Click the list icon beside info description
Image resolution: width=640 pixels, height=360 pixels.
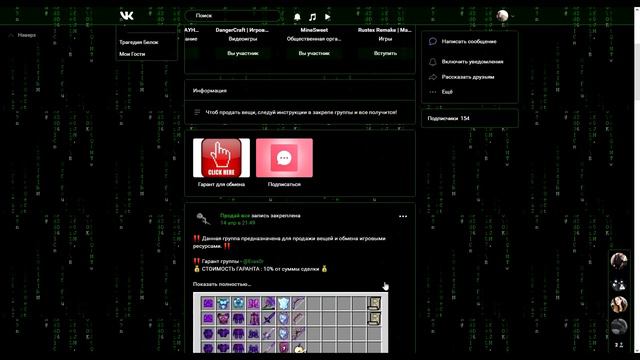click(x=197, y=112)
